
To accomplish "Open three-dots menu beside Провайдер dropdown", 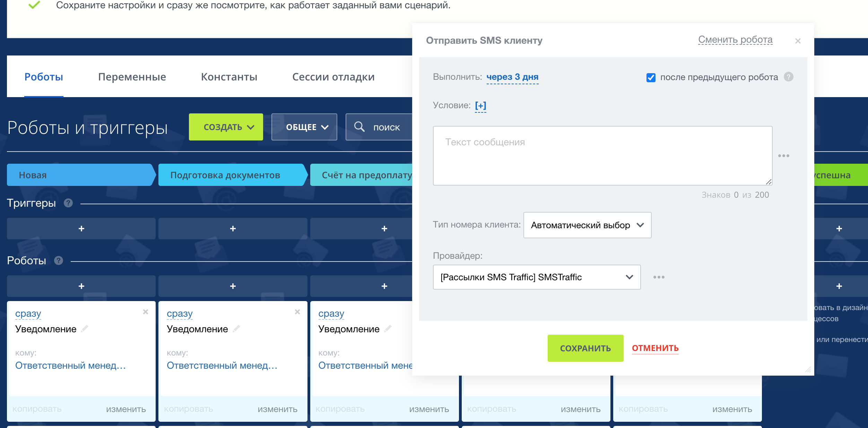I will pyautogui.click(x=659, y=277).
